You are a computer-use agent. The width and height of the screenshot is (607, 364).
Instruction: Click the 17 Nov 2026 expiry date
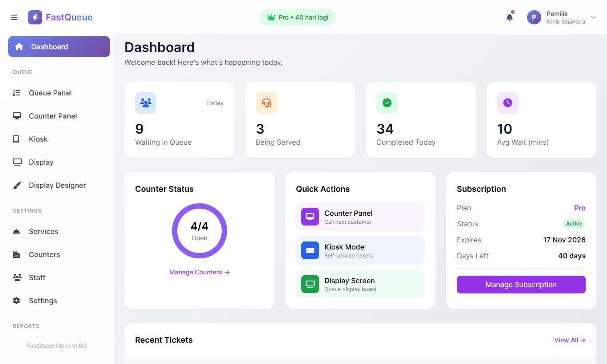point(564,240)
